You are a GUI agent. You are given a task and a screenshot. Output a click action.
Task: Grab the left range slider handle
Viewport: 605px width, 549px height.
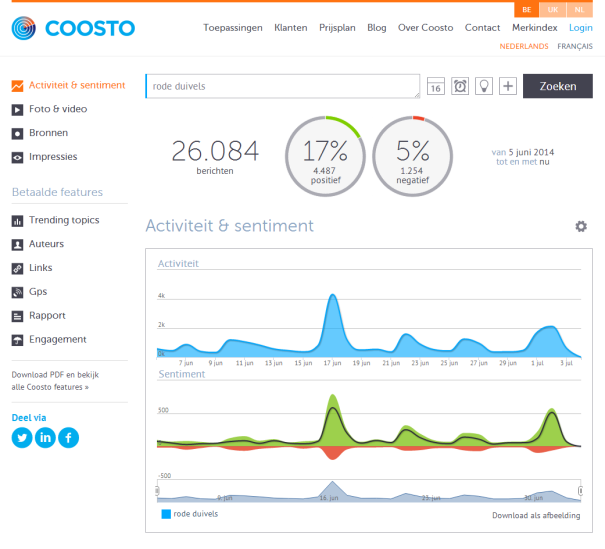coord(157,491)
